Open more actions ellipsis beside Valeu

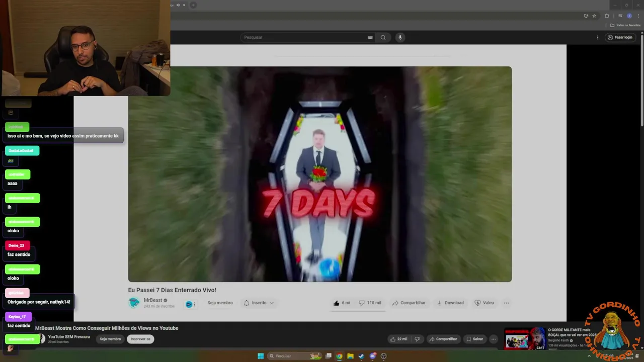point(506,303)
